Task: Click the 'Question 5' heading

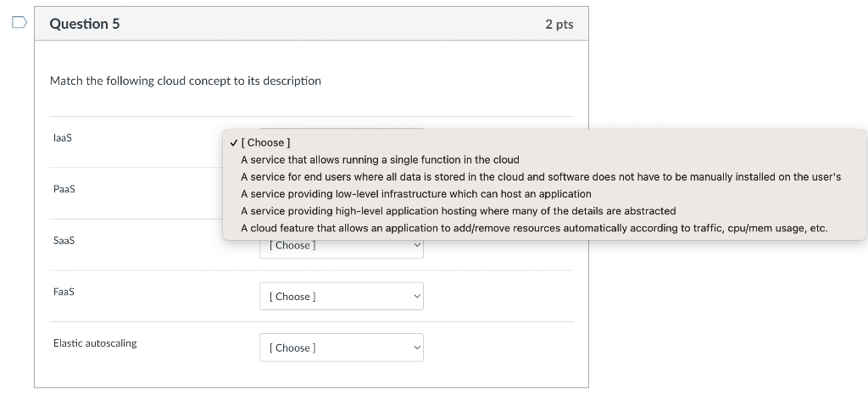Action: (x=85, y=24)
